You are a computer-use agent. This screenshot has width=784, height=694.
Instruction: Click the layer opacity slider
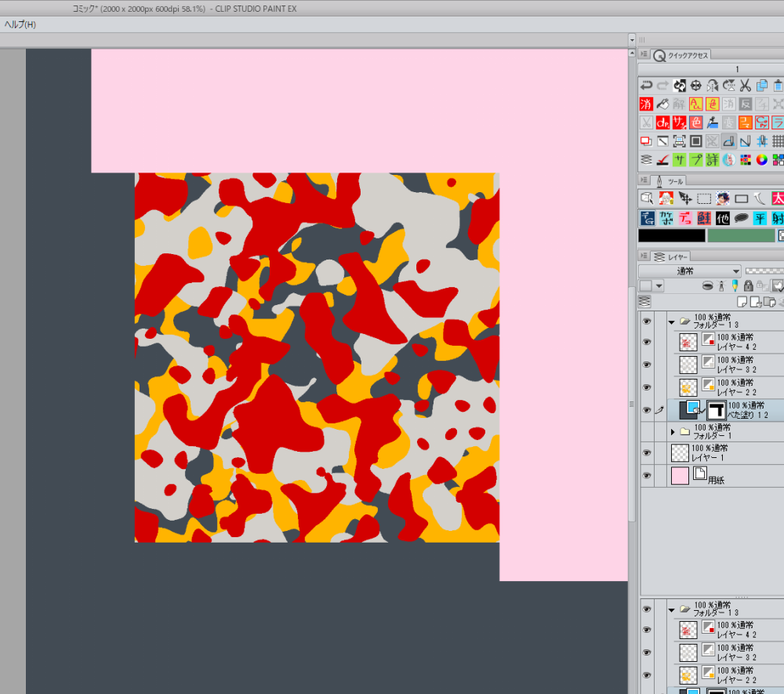click(x=764, y=271)
